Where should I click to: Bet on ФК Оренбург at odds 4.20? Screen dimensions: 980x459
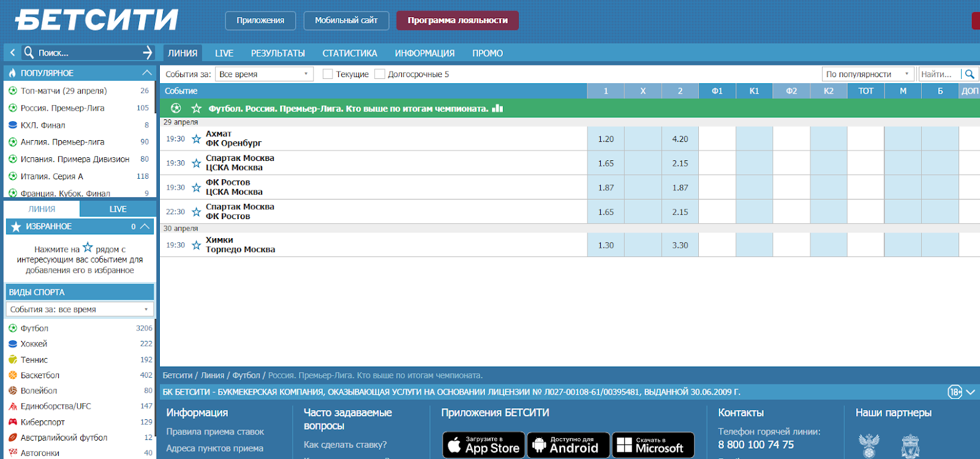(680, 139)
